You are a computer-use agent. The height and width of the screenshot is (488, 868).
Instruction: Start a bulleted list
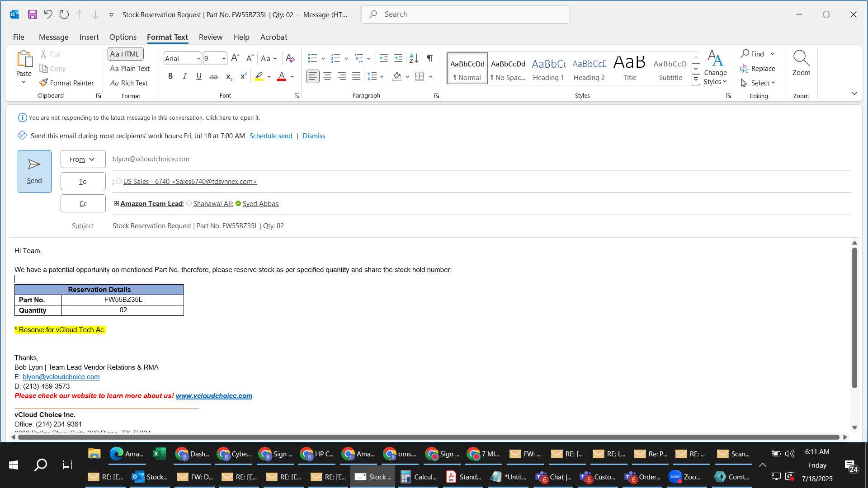pos(312,58)
